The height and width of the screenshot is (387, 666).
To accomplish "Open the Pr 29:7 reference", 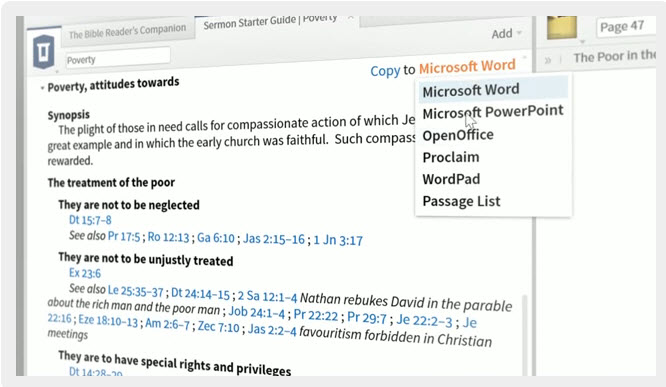I will (367, 318).
